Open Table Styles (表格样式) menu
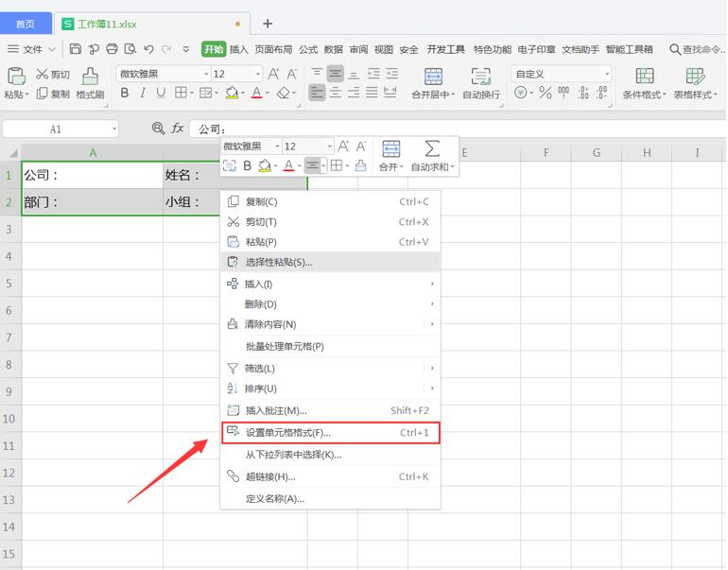This screenshot has height=570, width=728. (696, 83)
